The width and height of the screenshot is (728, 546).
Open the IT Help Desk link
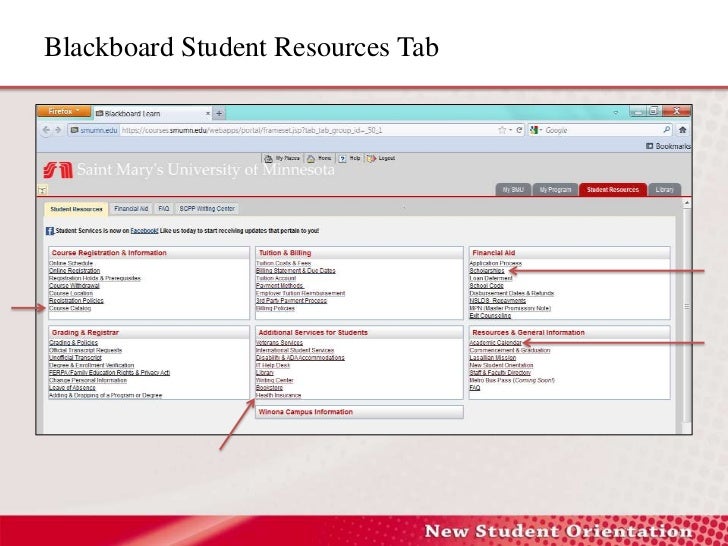(x=273, y=365)
